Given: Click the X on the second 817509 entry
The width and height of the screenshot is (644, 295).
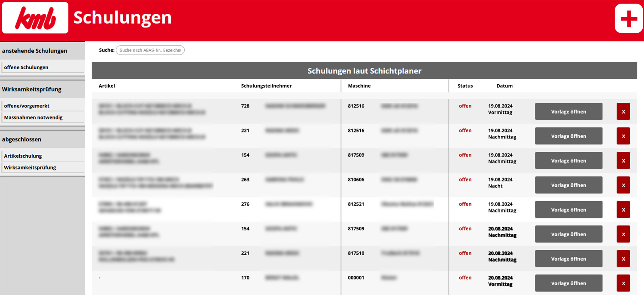Looking at the screenshot, I should pyautogui.click(x=623, y=234).
